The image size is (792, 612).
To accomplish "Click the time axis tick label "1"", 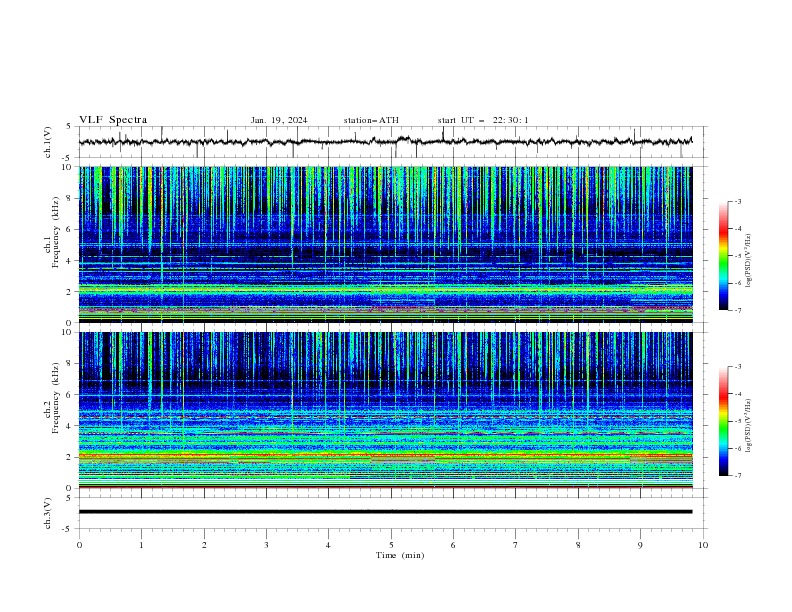I will pyautogui.click(x=141, y=545).
